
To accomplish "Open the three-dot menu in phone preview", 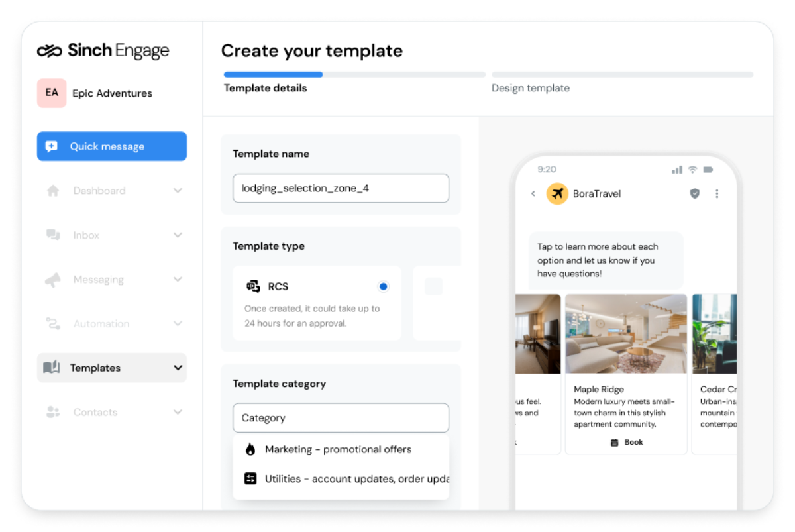I will [x=717, y=194].
